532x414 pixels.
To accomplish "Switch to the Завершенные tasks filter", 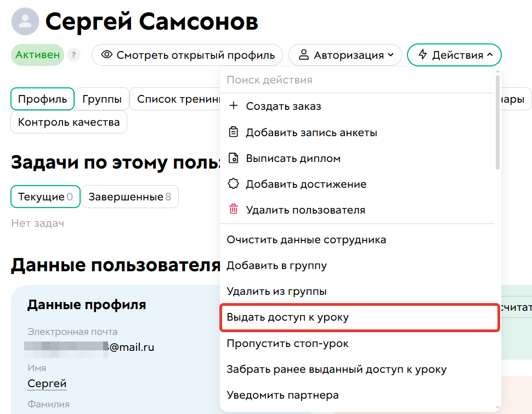I will pos(129,197).
